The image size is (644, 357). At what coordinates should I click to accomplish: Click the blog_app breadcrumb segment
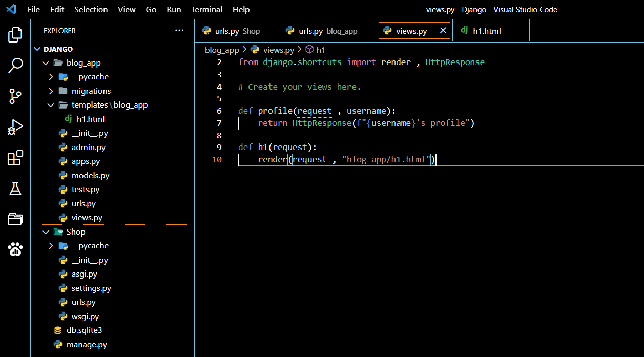(222, 50)
